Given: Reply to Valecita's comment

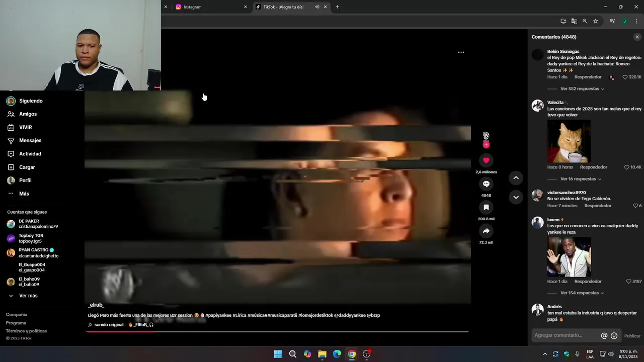Looking at the screenshot, I should 594,167.
